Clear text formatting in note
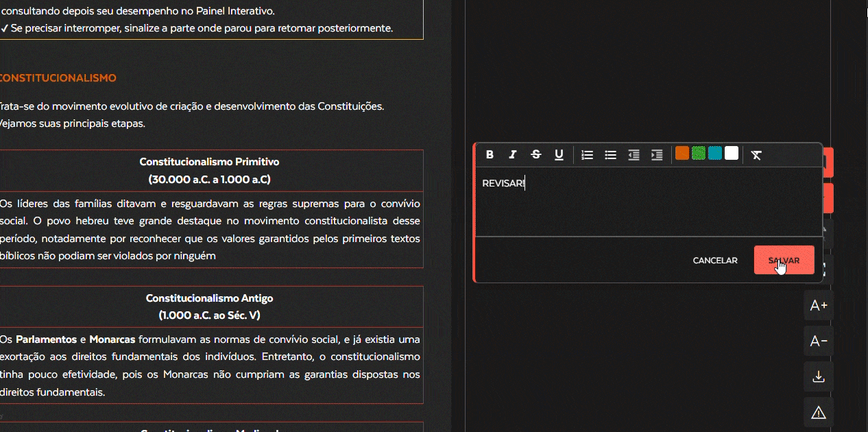Viewport: 868px width, 432px height. [x=756, y=155]
